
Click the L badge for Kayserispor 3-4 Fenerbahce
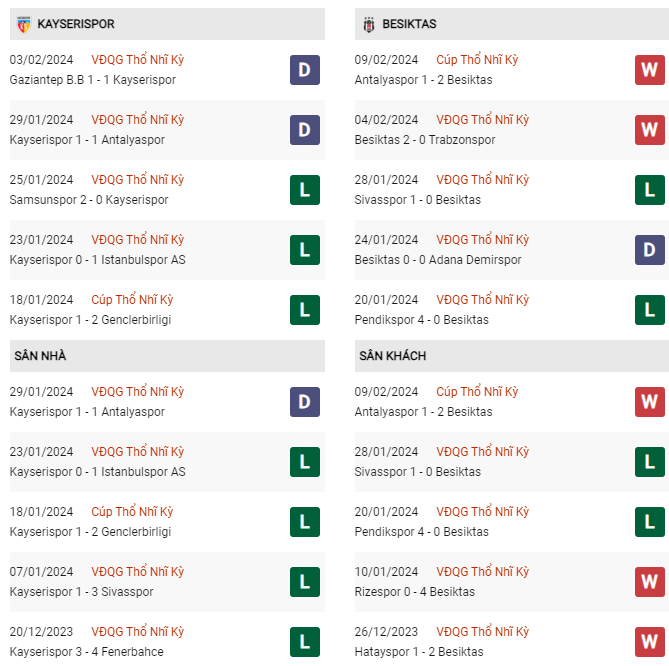tap(305, 642)
